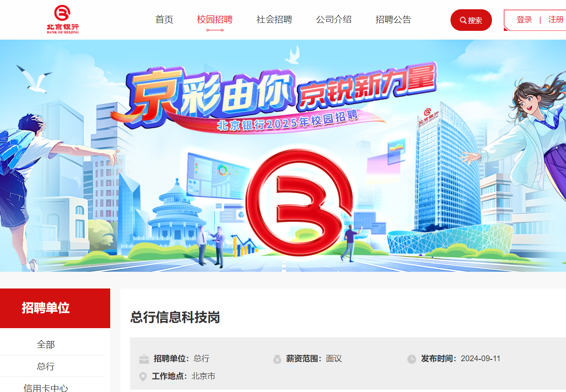Viewport: 566px width, 392px height.
Task: Click the location pin icon beside 工作地点
Action: pyautogui.click(x=143, y=377)
